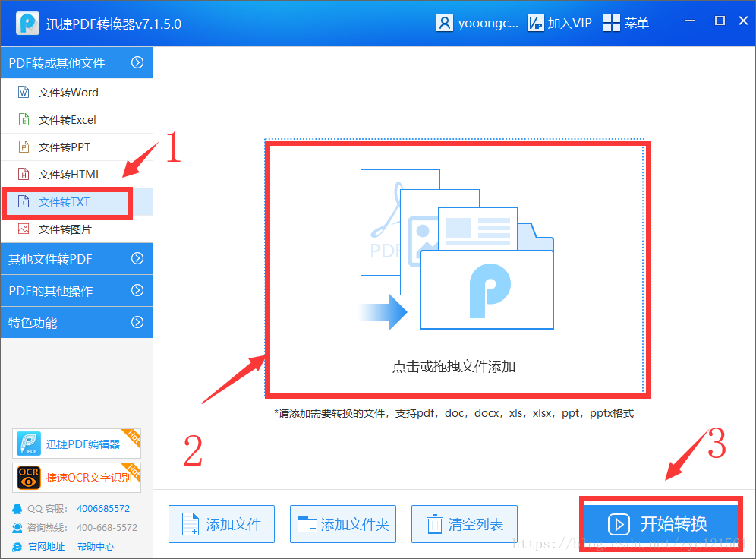Screen dimensions: 756x559
Task: Open the PDF的其他操作 category header
Action: [x=77, y=290]
